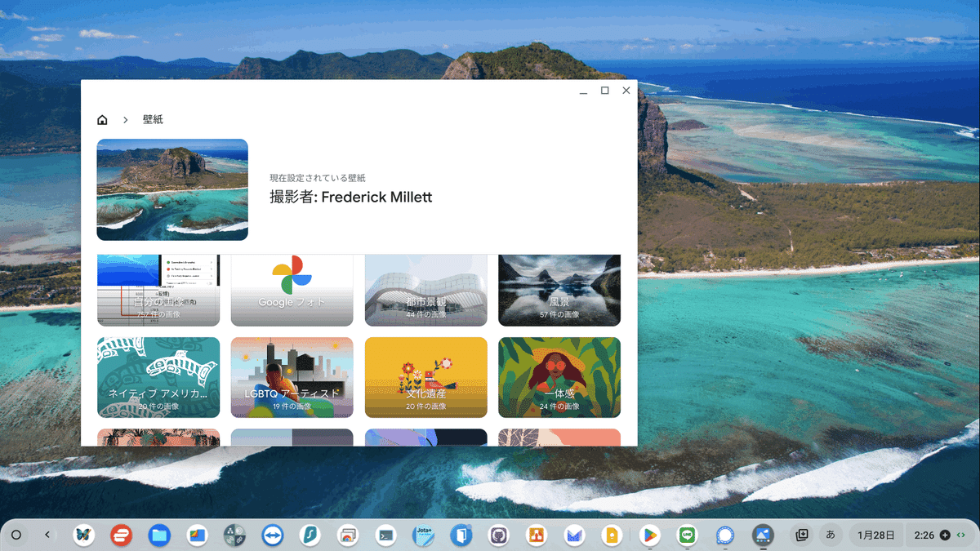Click the 現在設定されている壁紙 label
The width and height of the screenshot is (980, 551).
point(318,178)
